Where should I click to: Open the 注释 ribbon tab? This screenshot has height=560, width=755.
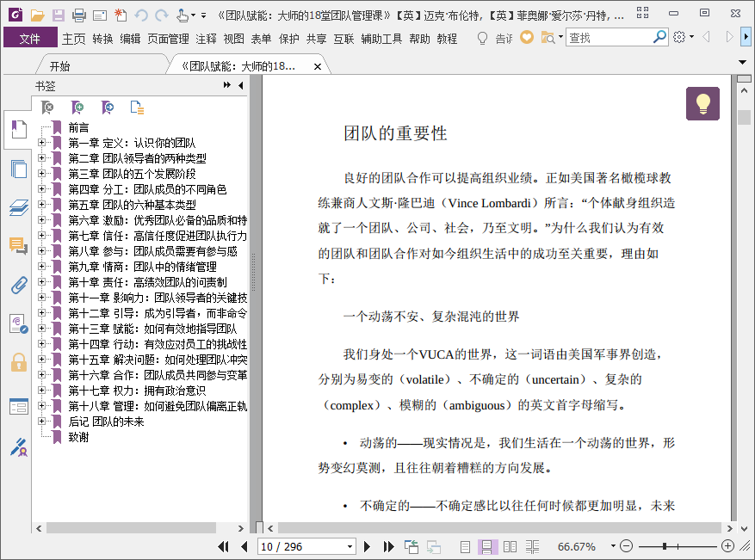coord(206,39)
